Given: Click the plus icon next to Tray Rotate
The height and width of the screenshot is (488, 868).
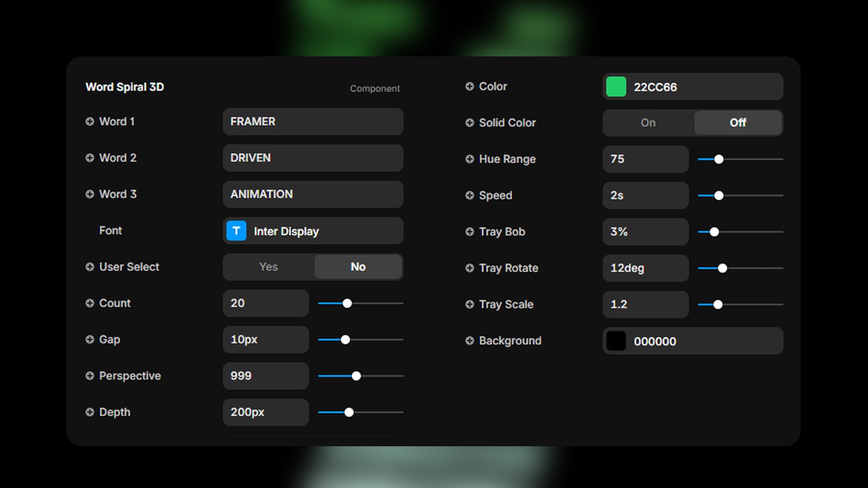Looking at the screenshot, I should (469, 268).
